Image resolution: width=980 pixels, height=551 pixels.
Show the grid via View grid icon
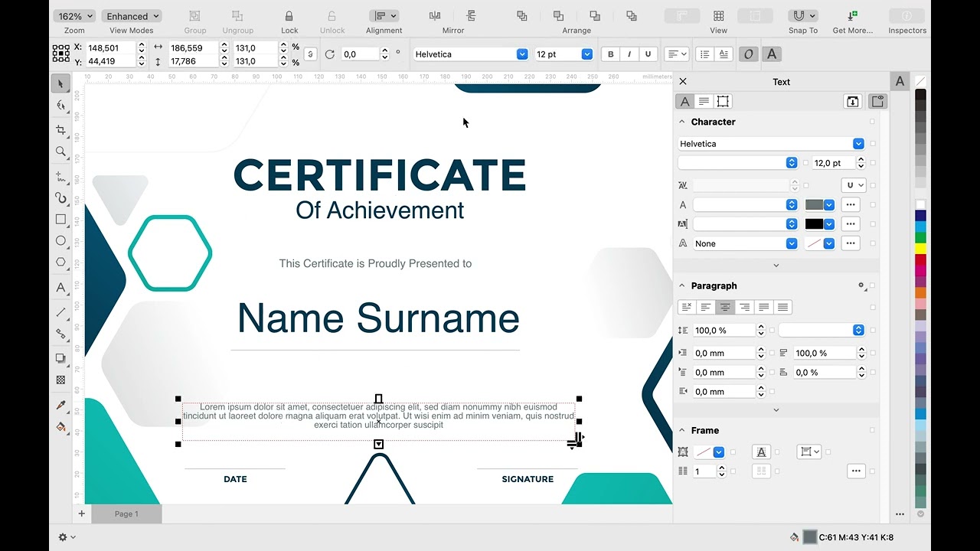point(718,16)
